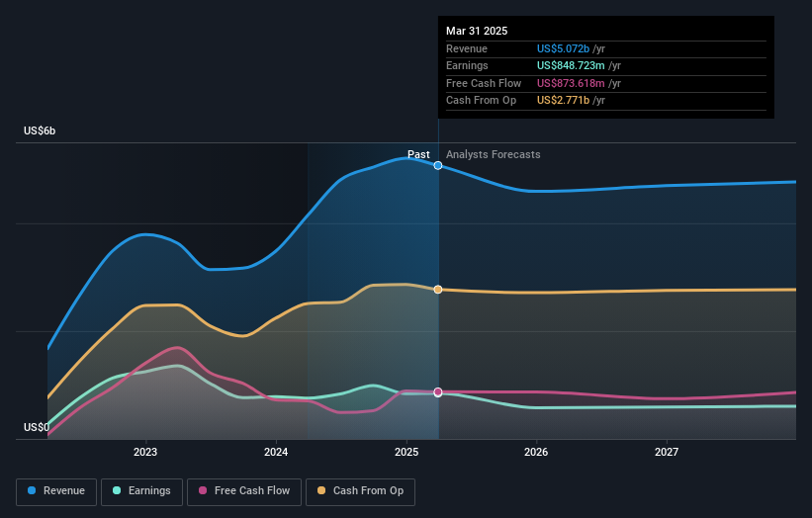Click the Analysts Forecasts label
Image resolution: width=812 pixels, height=518 pixels.
(x=493, y=155)
